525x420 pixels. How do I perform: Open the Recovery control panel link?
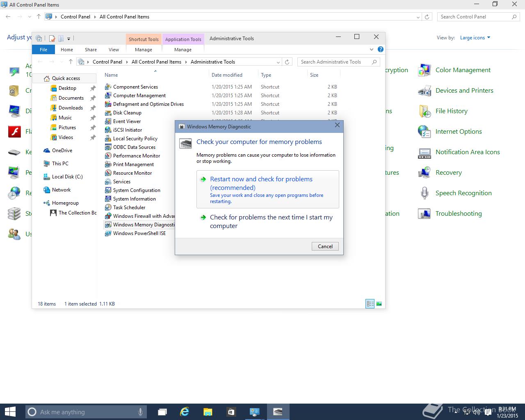[449, 173]
